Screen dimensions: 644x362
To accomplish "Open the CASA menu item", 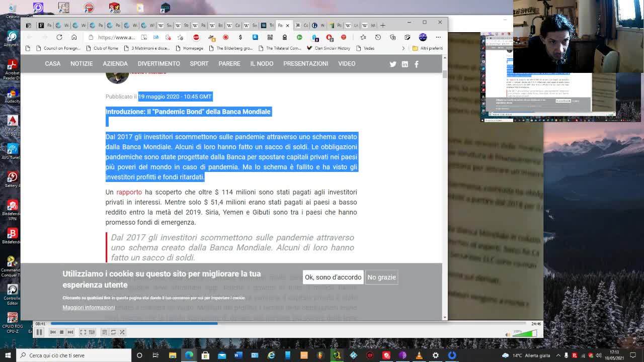I will point(53,64).
